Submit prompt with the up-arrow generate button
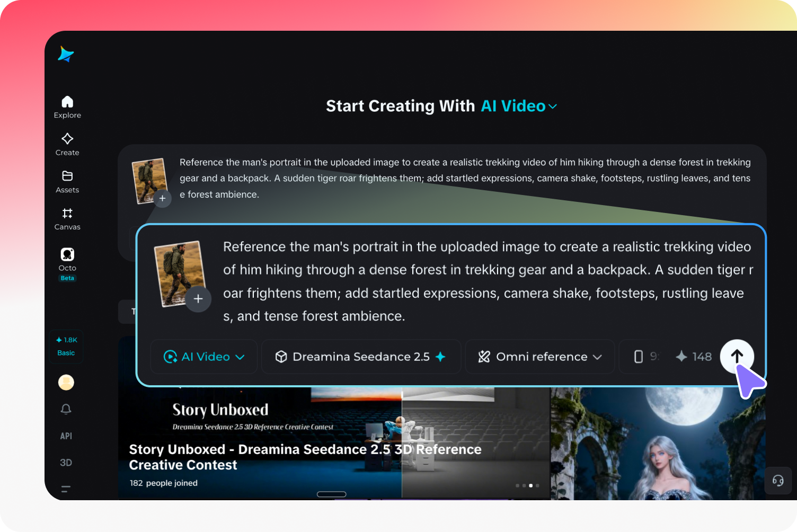797x532 pixels. [737, 356]
